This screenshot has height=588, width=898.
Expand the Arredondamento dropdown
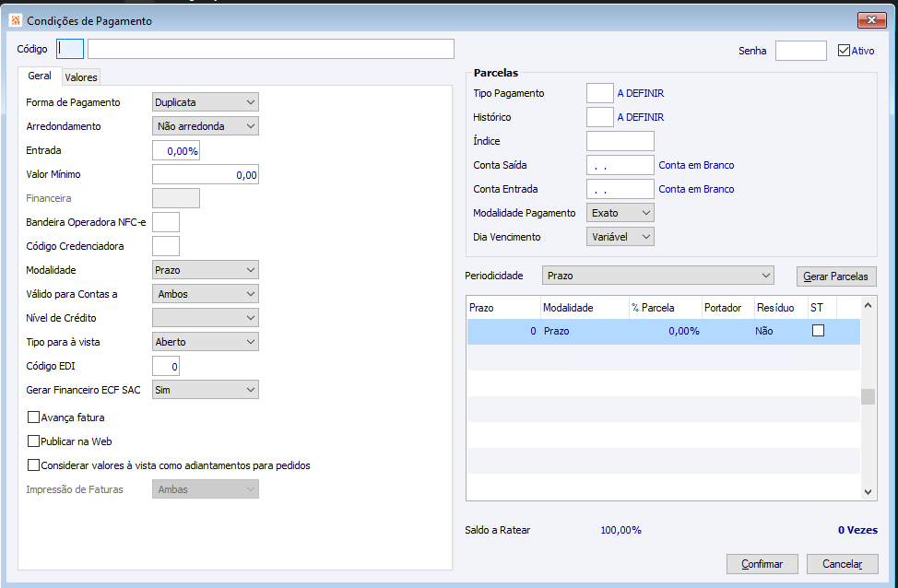[x=205, y=126]
